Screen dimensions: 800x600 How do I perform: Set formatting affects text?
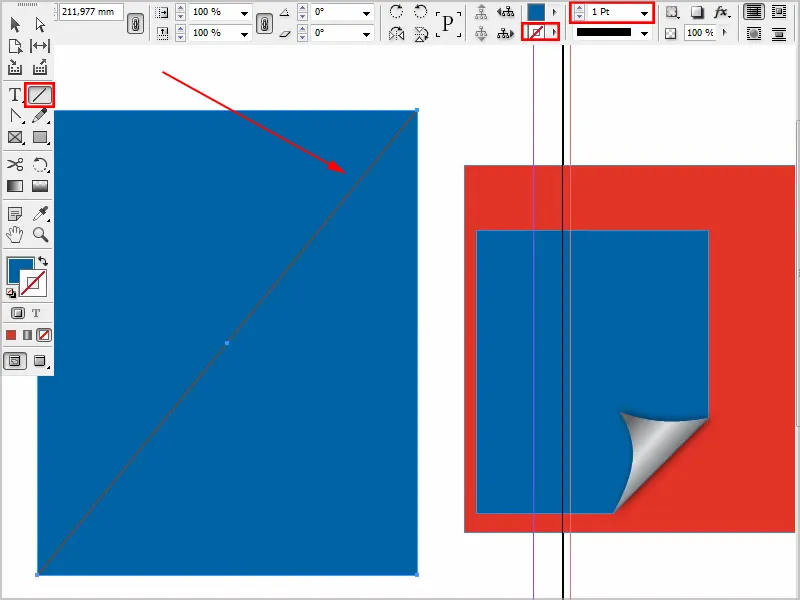coord(36,313)
